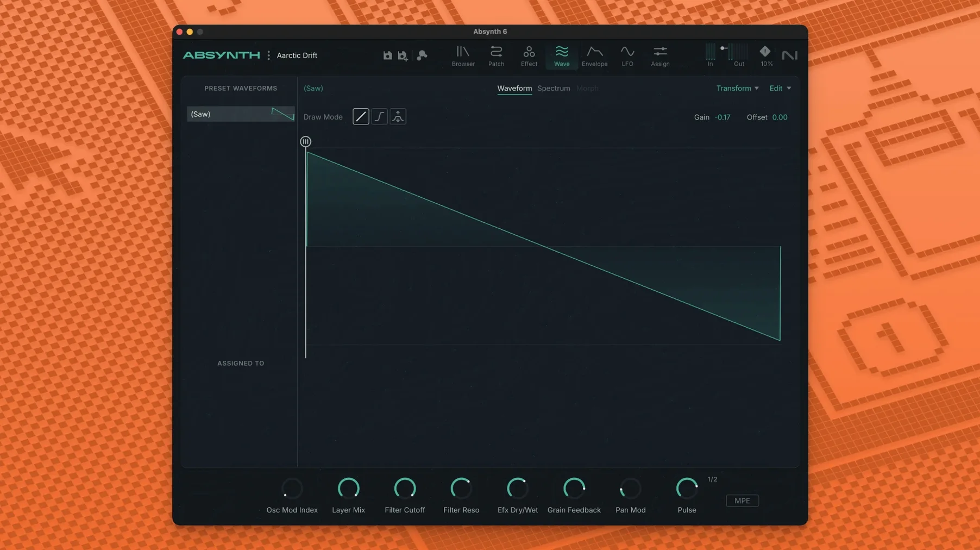Click the input level meter
This screenshot has height=550, width=980.
click(x=710, y=52)
